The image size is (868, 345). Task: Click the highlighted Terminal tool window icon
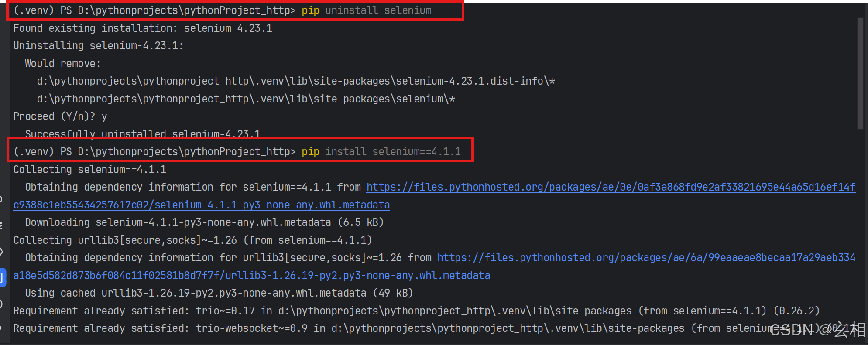pyautogui.click(x=2, y=277)
